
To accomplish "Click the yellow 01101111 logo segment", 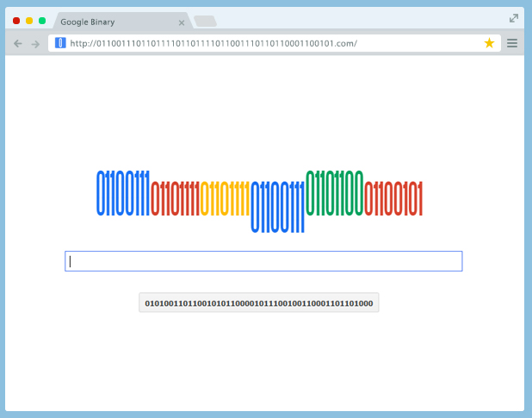I will click(225, 198).
